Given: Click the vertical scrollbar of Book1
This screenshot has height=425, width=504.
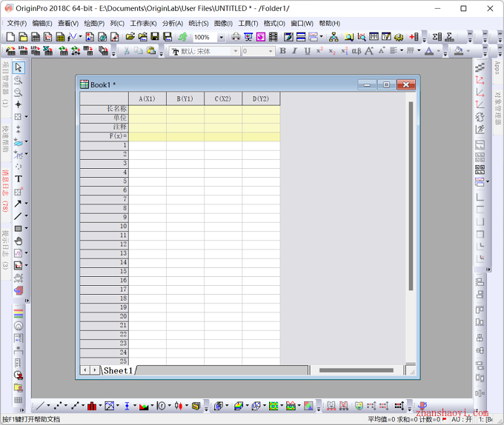Looking at the screenshot, I should point(411,195).
